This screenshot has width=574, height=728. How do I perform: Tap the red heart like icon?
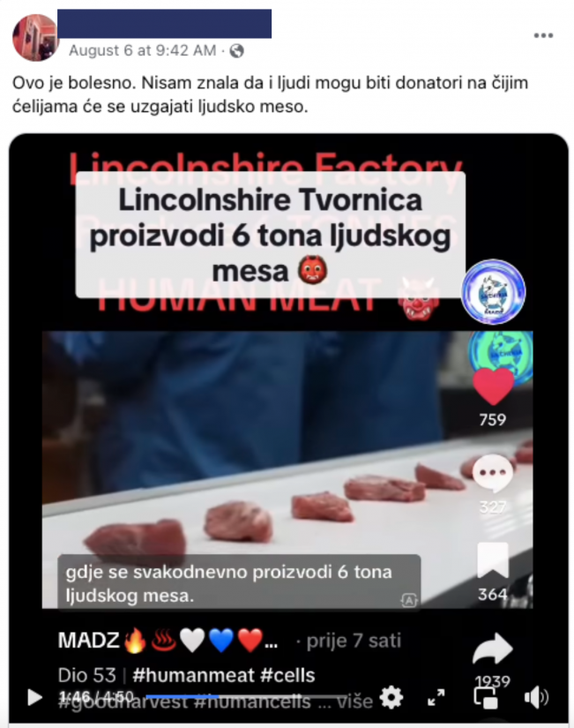point(493,387)
